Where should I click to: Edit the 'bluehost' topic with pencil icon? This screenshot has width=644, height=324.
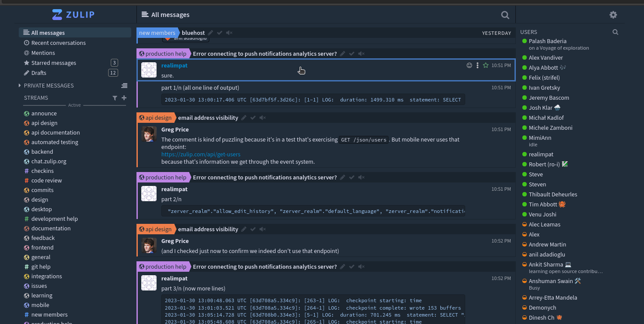210,32
